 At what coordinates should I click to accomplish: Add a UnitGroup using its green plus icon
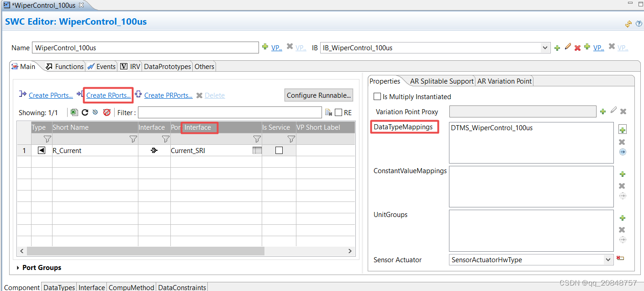[622, 218]
